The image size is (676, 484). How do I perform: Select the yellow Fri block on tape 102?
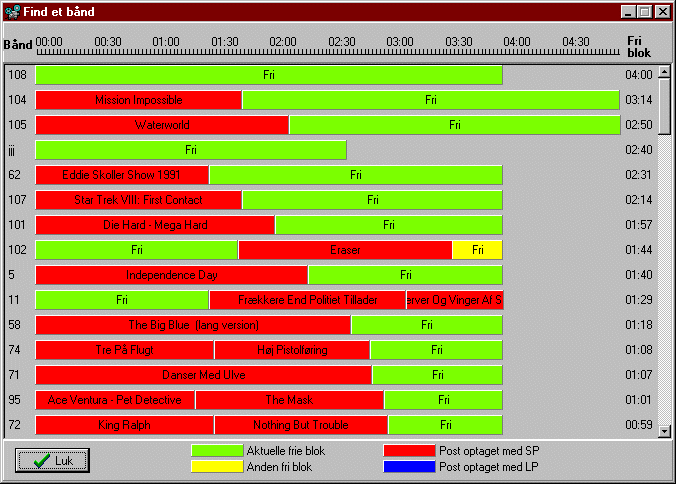click(478, 250)
